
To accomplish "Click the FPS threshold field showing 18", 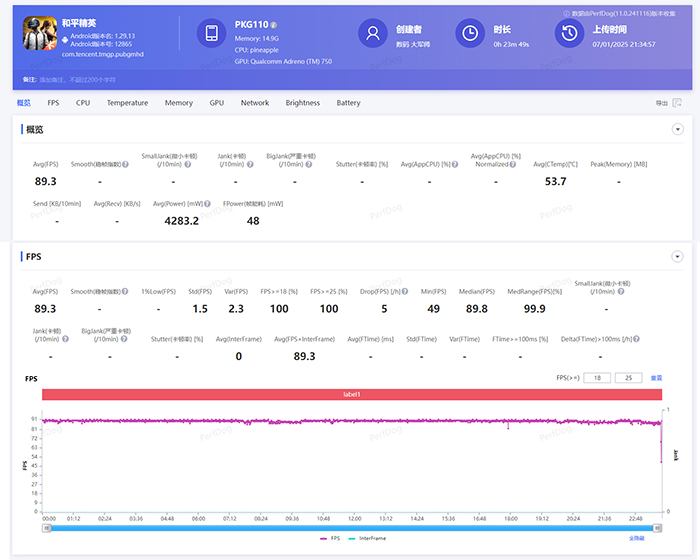I will tap(597, 378).
